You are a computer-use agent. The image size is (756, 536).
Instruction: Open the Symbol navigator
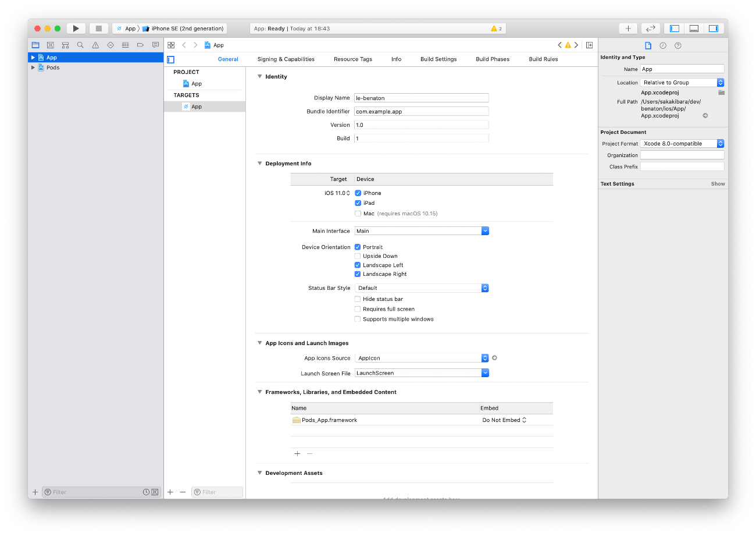pos(65,45)
